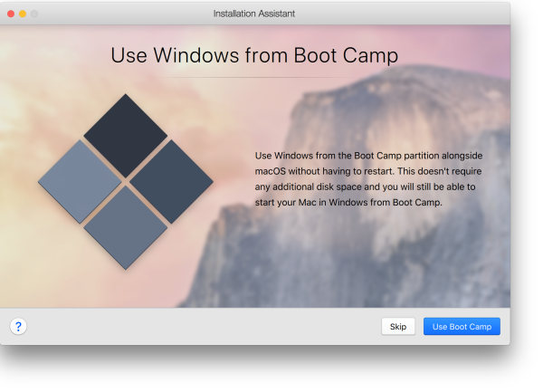Click the Installation Assistant window title
This screenshot has width=543, height=392.
pyautogui.click(x=253, y=14)
